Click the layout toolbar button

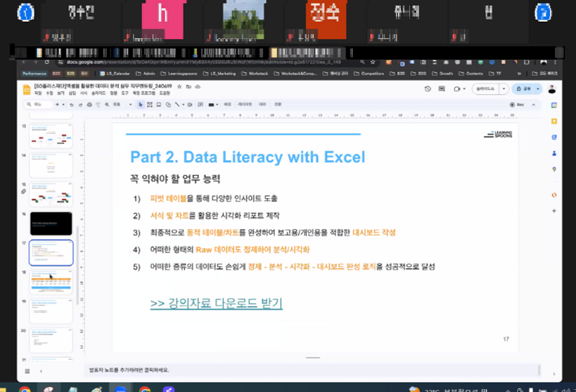pyautogui.click(x=245, y=104)
